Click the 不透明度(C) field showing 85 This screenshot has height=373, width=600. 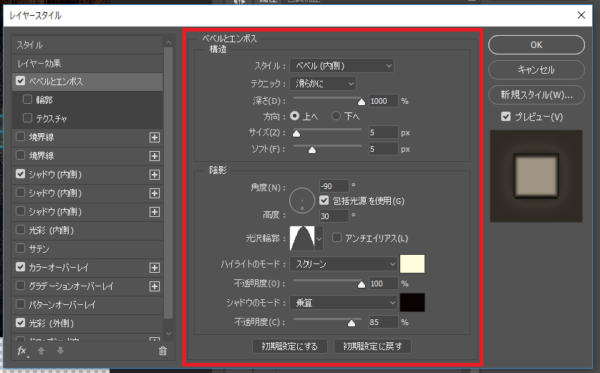coord(383,322)
